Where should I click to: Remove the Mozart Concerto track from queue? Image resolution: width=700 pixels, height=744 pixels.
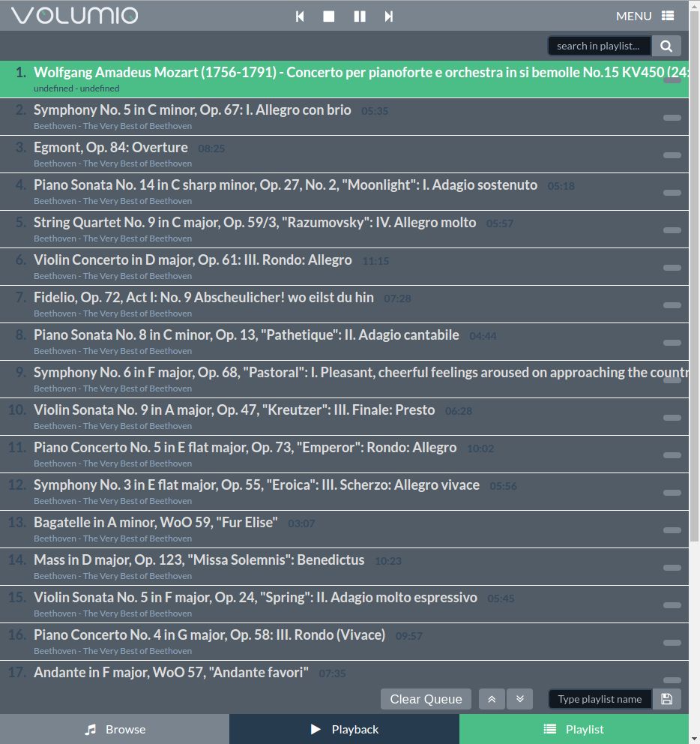click(672, 80)
